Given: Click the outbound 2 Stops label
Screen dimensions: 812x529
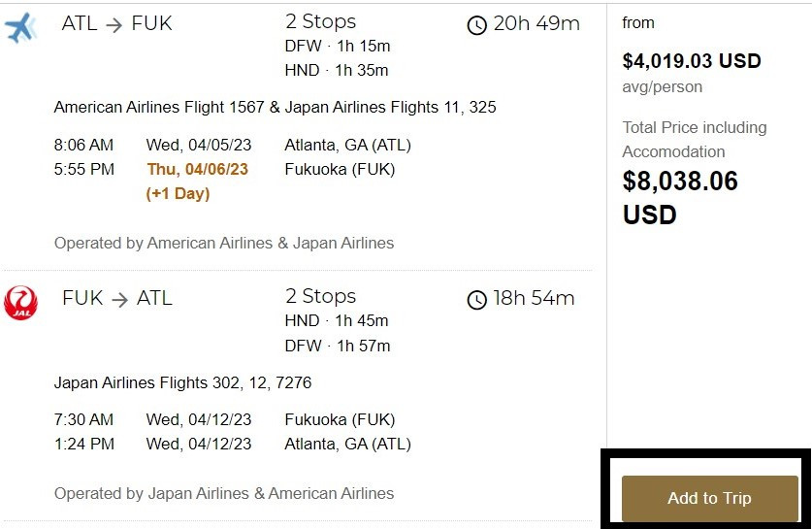Looking at the screenshot, I should 320,21.
